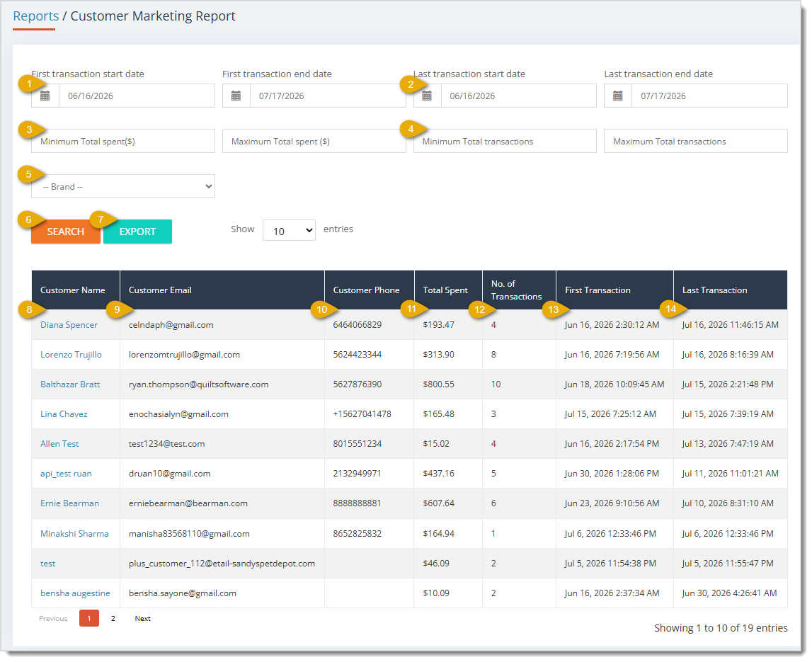The image size is (812, 662).
Task: Select email enochasialyn@gmail.com
Action: pyautogui.click(x=178, y=414)
